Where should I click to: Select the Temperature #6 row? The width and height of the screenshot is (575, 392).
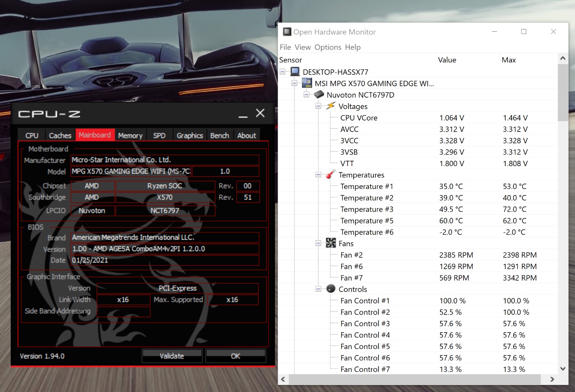click(x=418, y=232)
